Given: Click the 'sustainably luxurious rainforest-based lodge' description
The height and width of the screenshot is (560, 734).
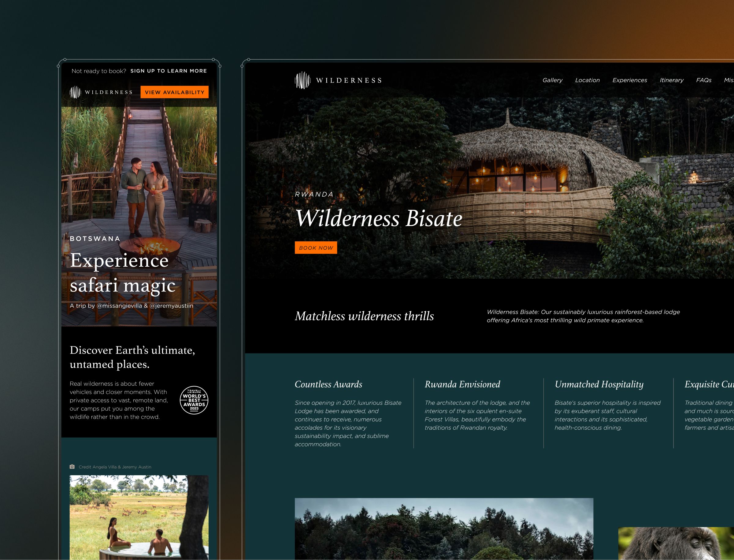Looking at the screenshot, I should click(x=583, y=316).
